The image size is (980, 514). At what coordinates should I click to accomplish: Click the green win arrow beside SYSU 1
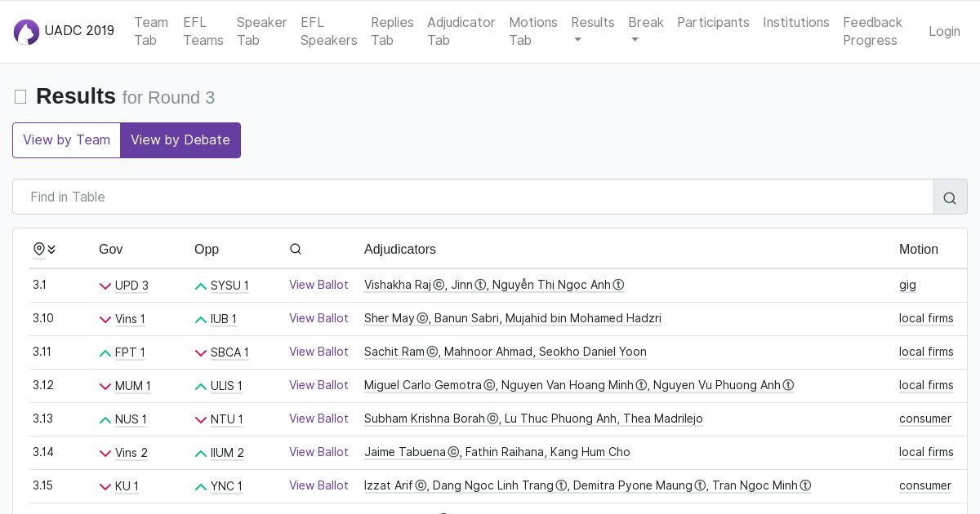(x=201, y=286)
